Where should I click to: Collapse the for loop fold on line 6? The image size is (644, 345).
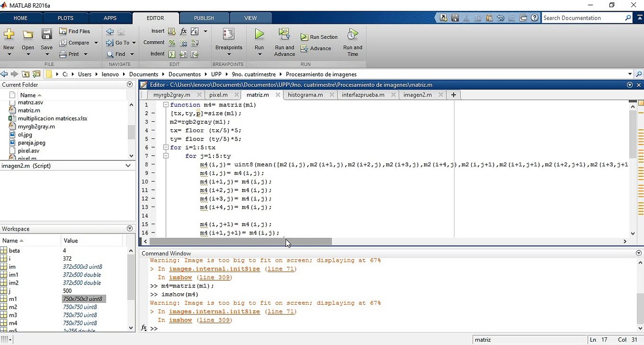click(x=166, y=148)
